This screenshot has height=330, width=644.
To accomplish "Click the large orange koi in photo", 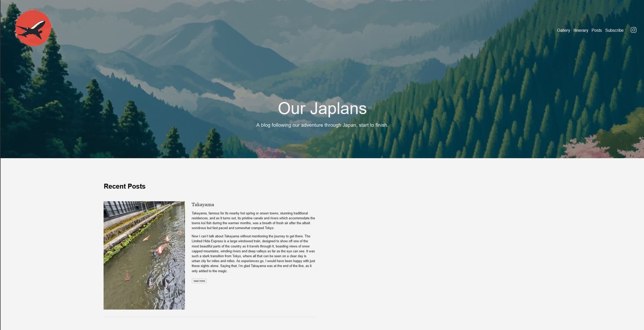I will coord(160,250).
